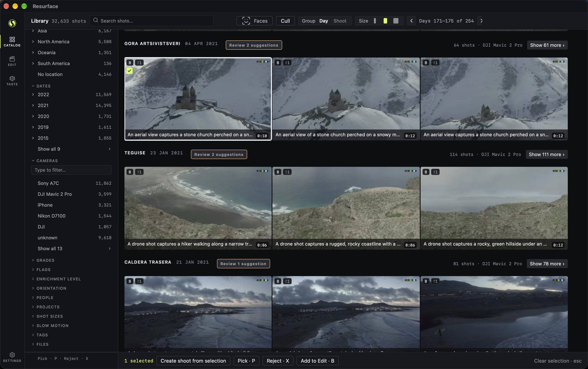The height and width of the screenshot is (369, 588).
Task: Review 2 suggestions for Teguise
Action: [x=219, y=154]
